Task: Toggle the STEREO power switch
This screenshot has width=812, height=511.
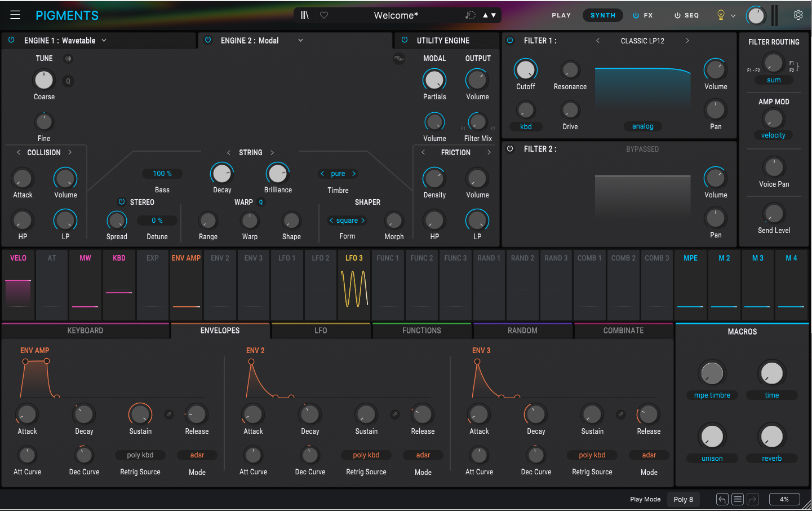Action: 121,202
